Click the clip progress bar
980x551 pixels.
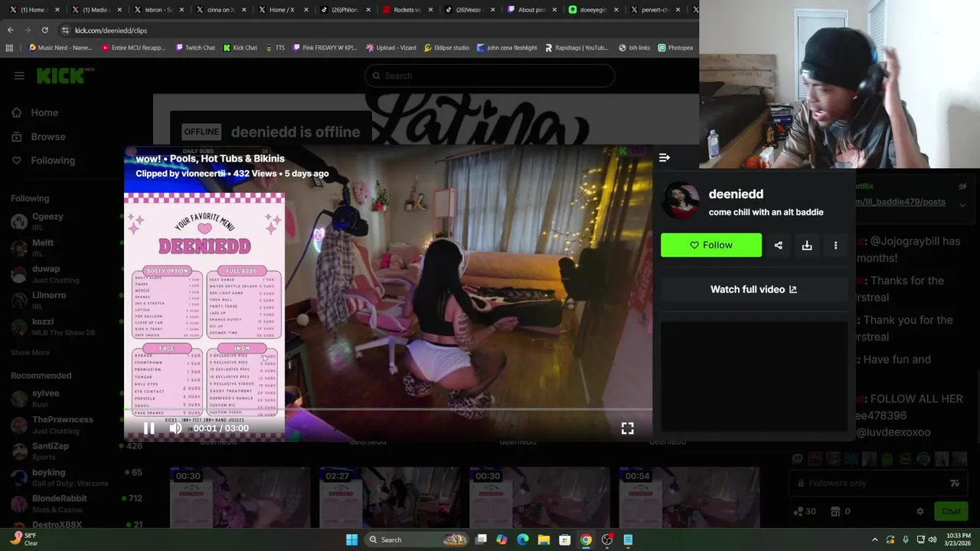388,410
